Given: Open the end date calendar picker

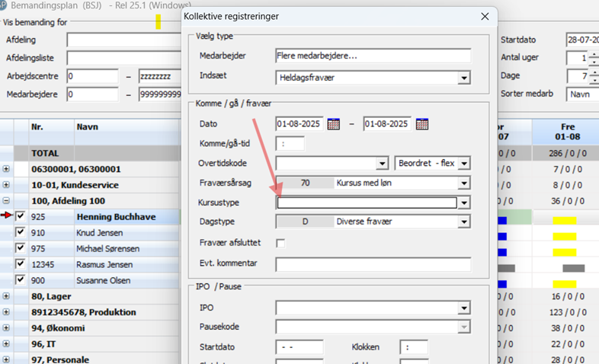Looking at the screenshot, I should coord(422,124).
